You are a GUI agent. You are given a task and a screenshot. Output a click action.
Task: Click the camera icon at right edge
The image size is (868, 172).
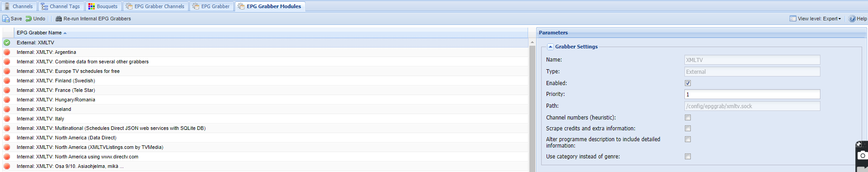862,156
